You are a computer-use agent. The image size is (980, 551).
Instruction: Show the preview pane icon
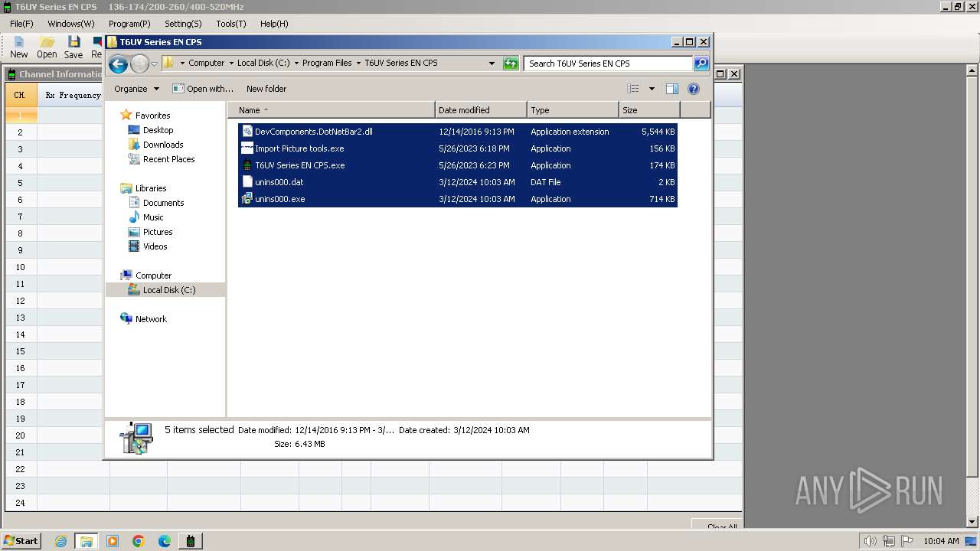click(671, 89)
